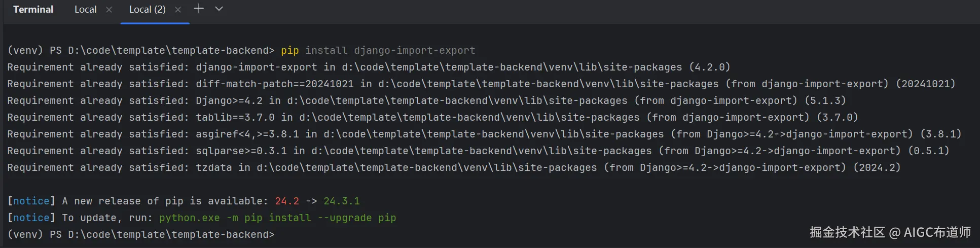Close the Local (2) terminal tab
Image resolution: width=980 pixels, height=248 pixels.
tap(178, 10)
